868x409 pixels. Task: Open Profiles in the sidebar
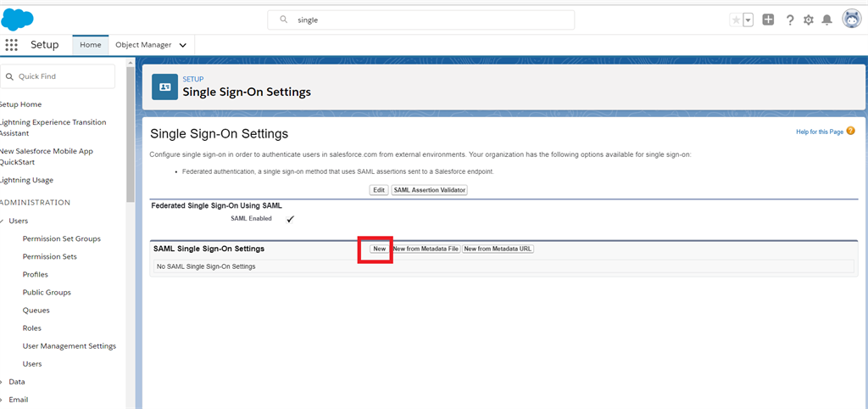click(35, 274)
